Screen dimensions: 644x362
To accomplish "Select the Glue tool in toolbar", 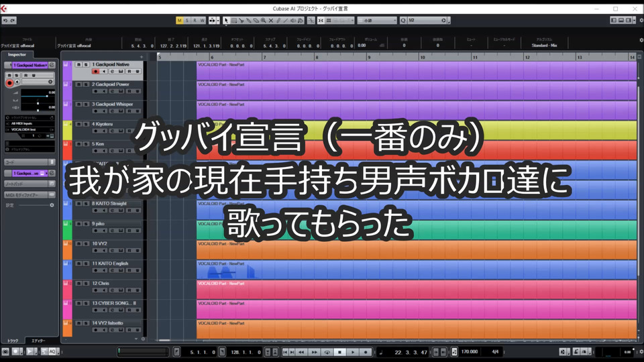I will 248,21.
